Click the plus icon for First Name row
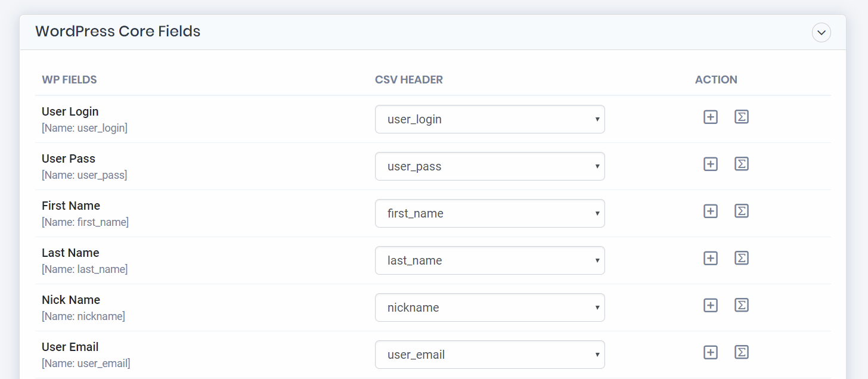 coord(710,211)
